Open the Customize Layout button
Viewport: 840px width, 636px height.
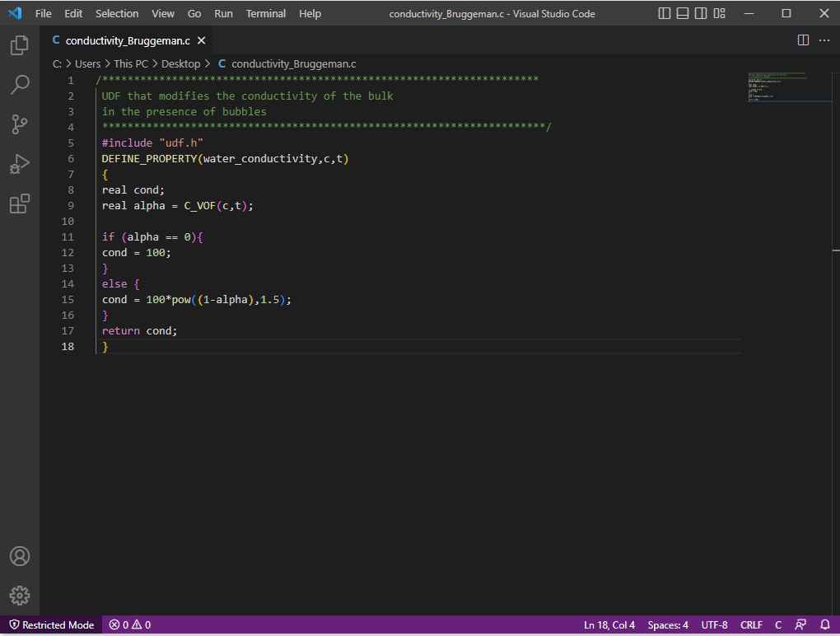720,13
